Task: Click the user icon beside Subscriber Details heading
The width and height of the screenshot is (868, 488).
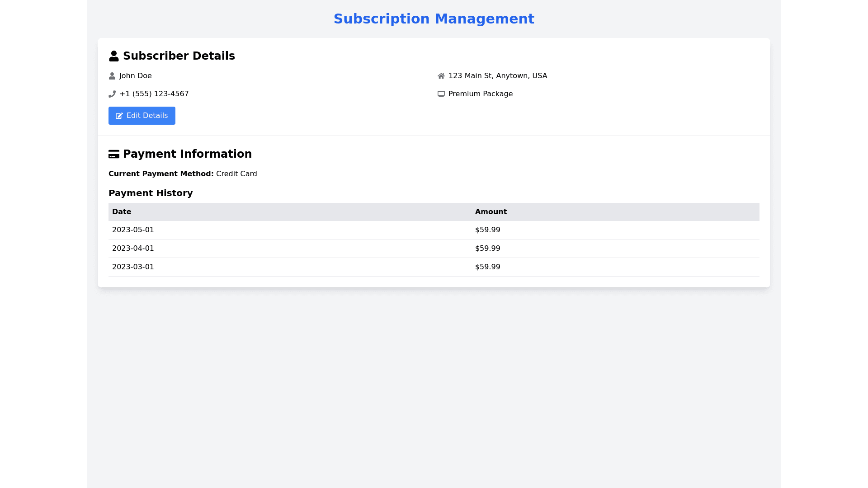Action: click(114, 56)
